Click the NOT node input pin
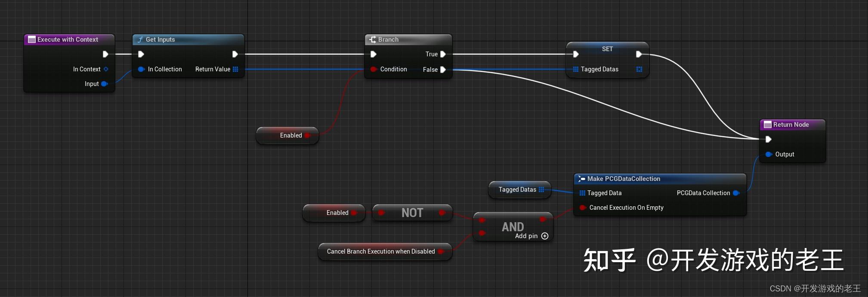The image size is (868, 297). [x=381, y=213]
